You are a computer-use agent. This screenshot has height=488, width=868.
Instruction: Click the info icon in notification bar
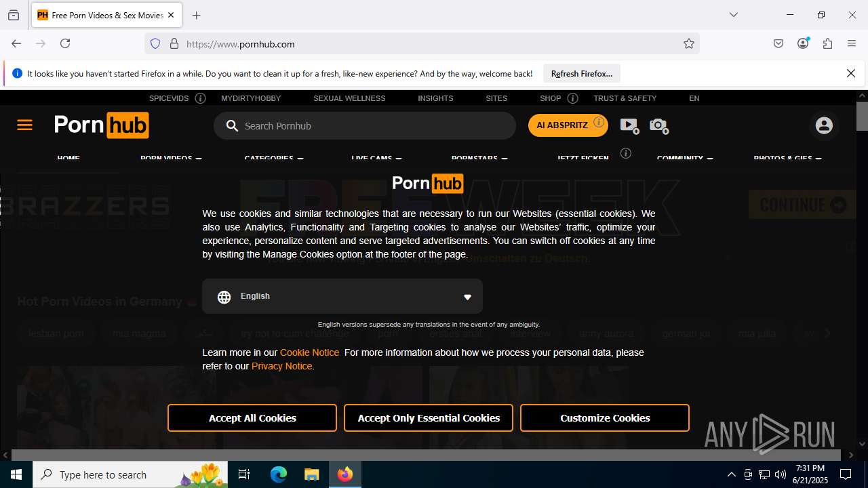point(17,73)
